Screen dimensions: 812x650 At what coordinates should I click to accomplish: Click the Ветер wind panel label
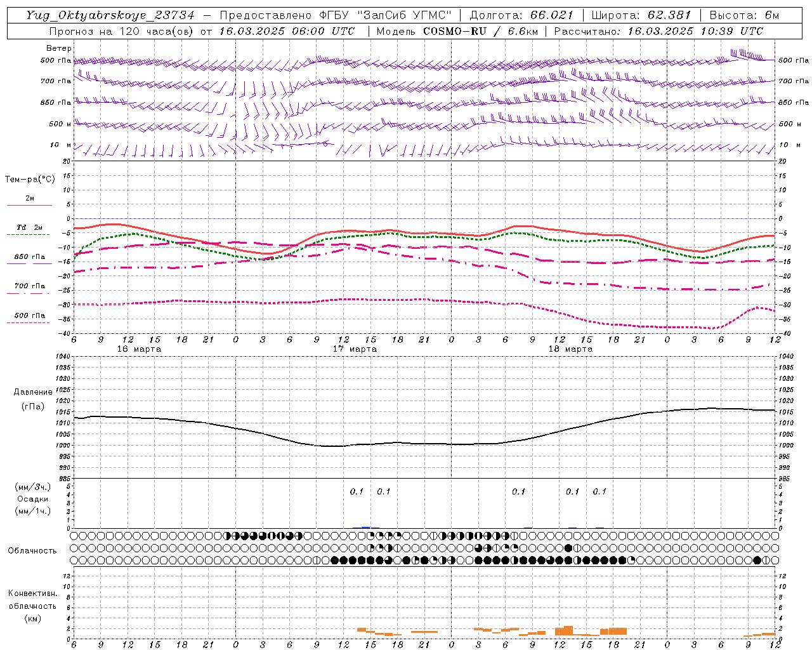(58, 48)
